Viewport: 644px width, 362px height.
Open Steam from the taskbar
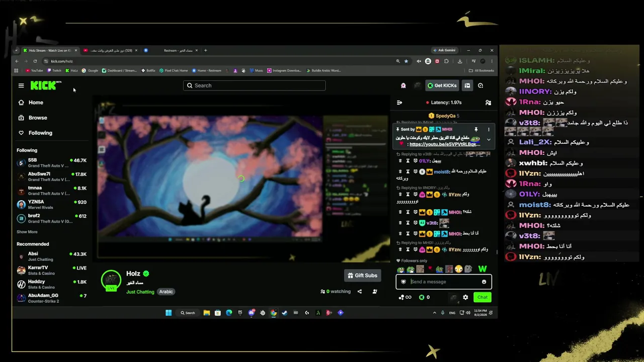pos(285,313)
